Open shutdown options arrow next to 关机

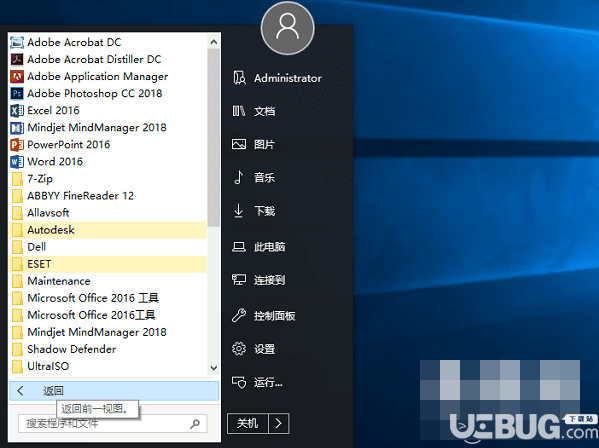pos(278,423)
